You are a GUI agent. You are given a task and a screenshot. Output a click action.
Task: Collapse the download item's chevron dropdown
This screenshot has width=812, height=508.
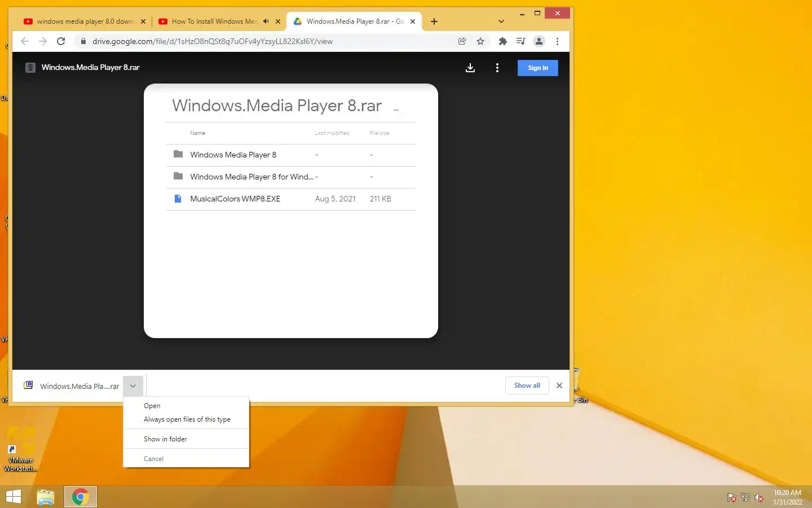133,386
